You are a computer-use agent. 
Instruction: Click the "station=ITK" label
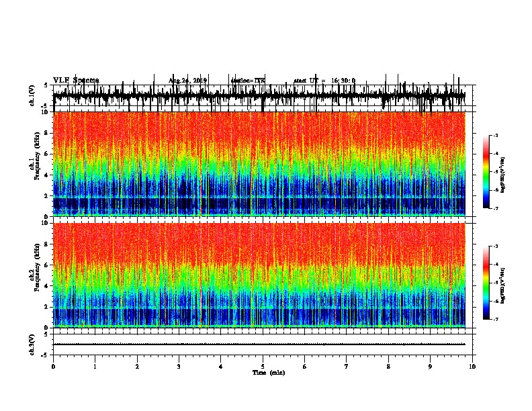tap(247, 81)
